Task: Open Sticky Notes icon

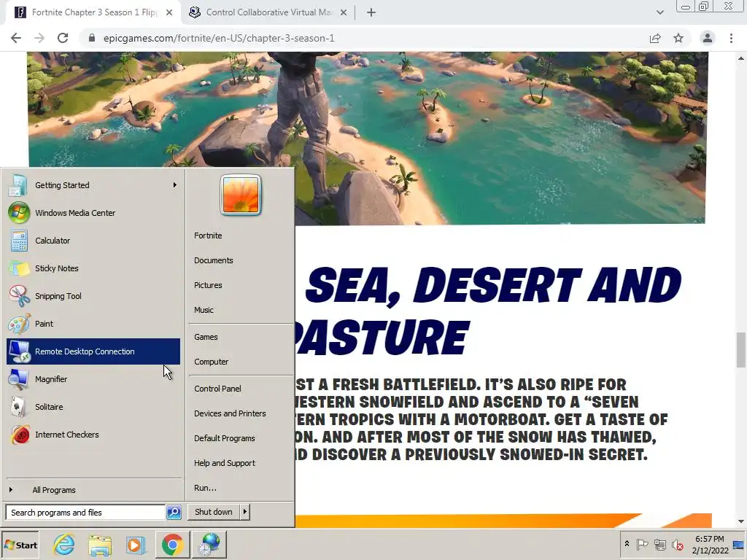Action: point(19,268)
